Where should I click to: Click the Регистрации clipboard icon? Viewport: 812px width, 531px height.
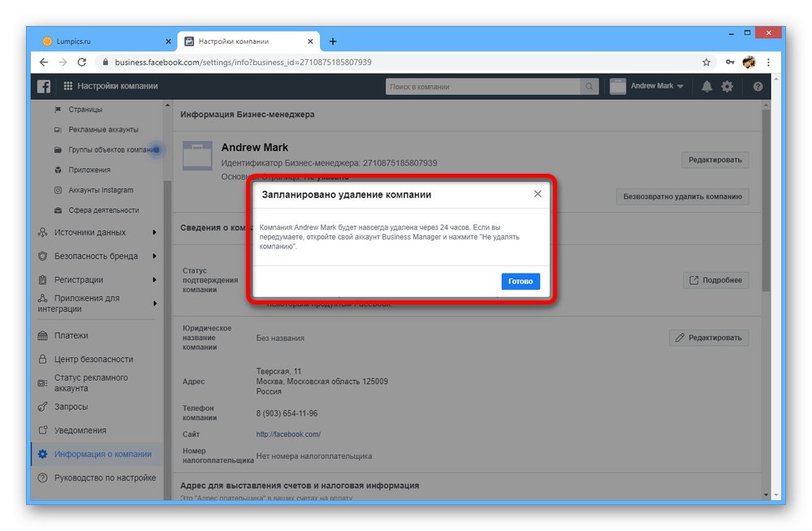click(43, 280)
